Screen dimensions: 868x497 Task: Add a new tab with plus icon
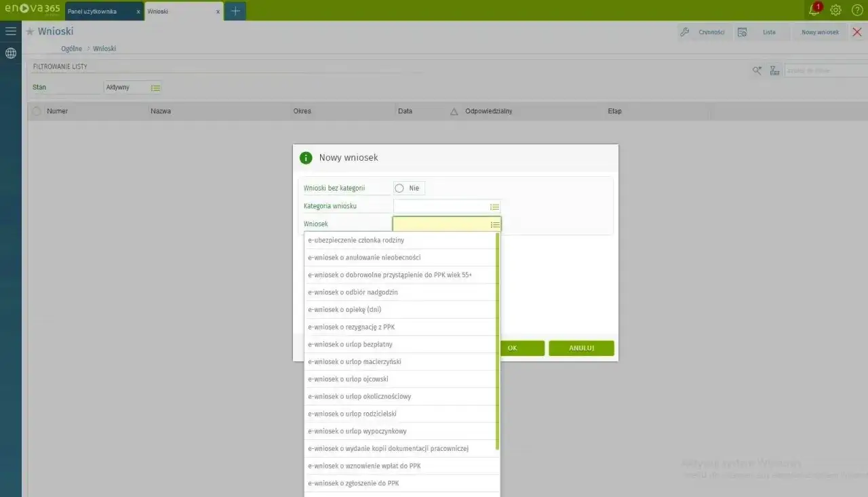[x=235, y=11]
